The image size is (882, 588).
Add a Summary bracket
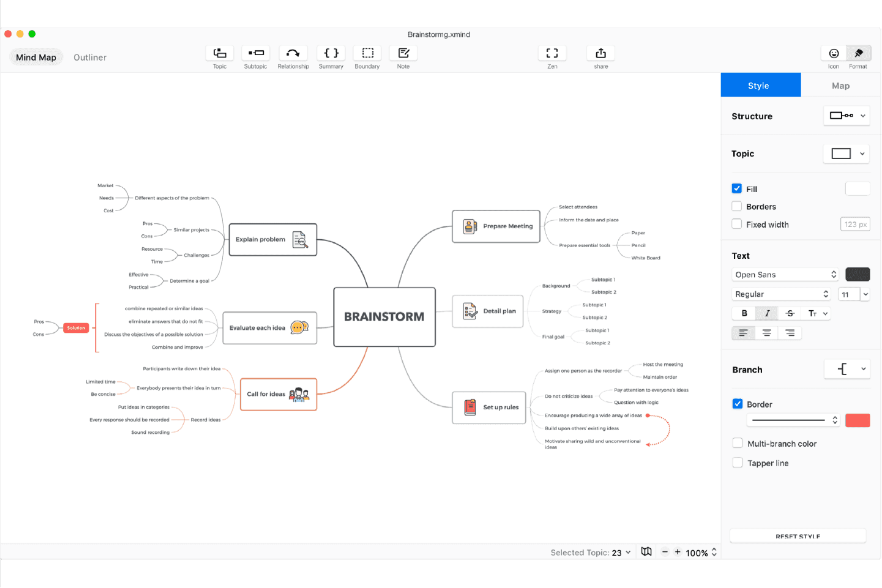tap(331, 53)
